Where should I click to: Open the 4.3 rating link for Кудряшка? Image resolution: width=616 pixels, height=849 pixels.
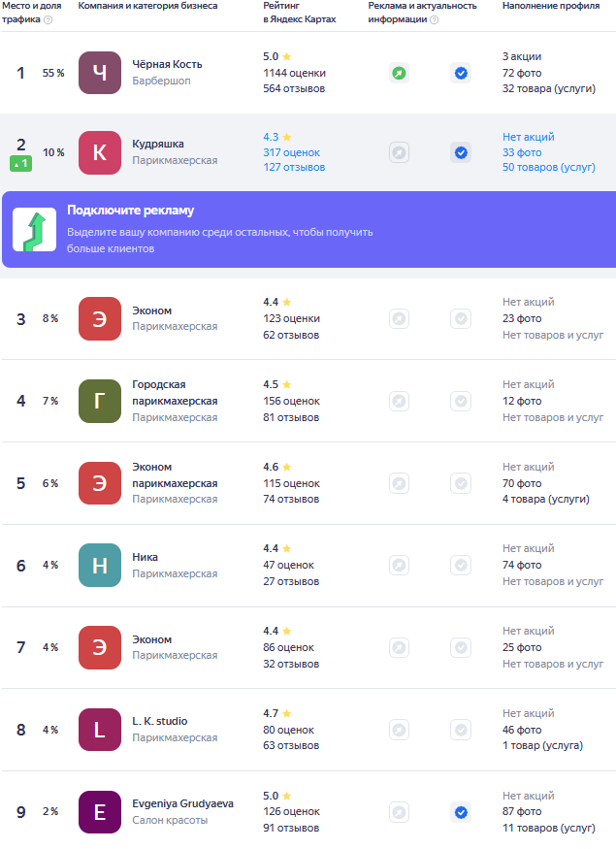click(277, 137)
